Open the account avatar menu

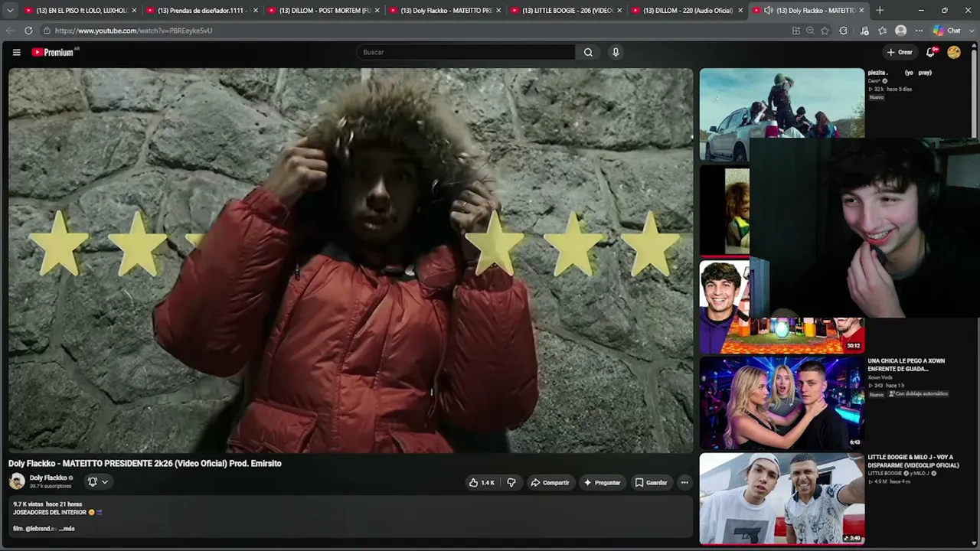tap(954, 52)
